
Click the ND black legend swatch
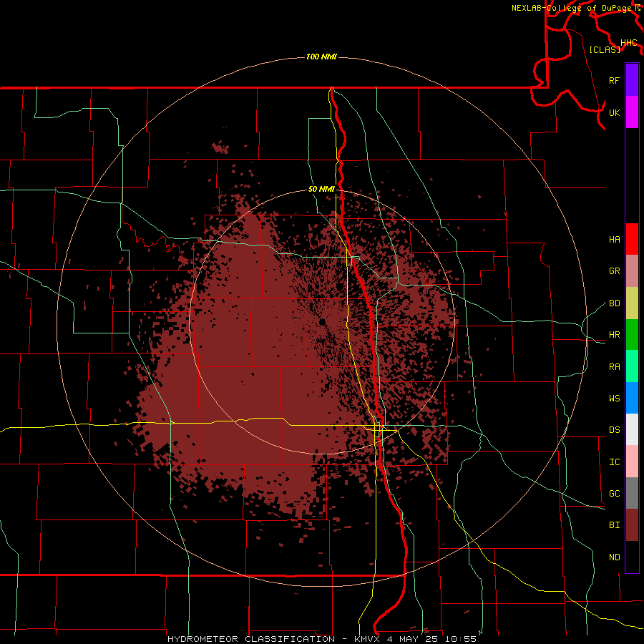pyautogui.click(x=632, y=557)
